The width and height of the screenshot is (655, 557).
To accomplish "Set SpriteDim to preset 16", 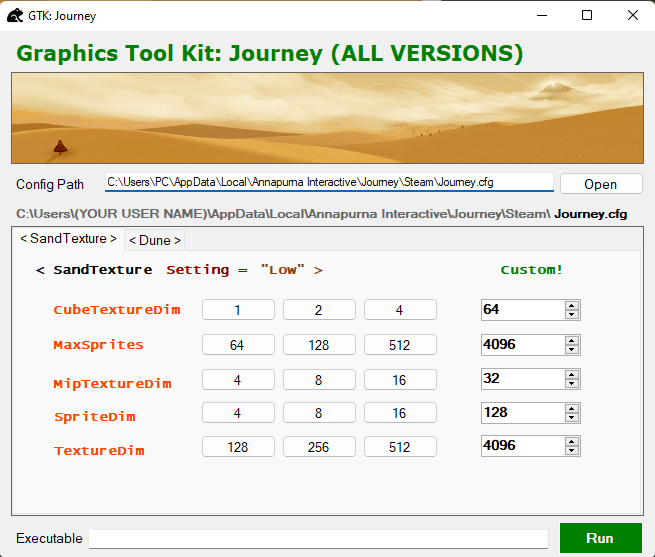I will click(400, 413).
